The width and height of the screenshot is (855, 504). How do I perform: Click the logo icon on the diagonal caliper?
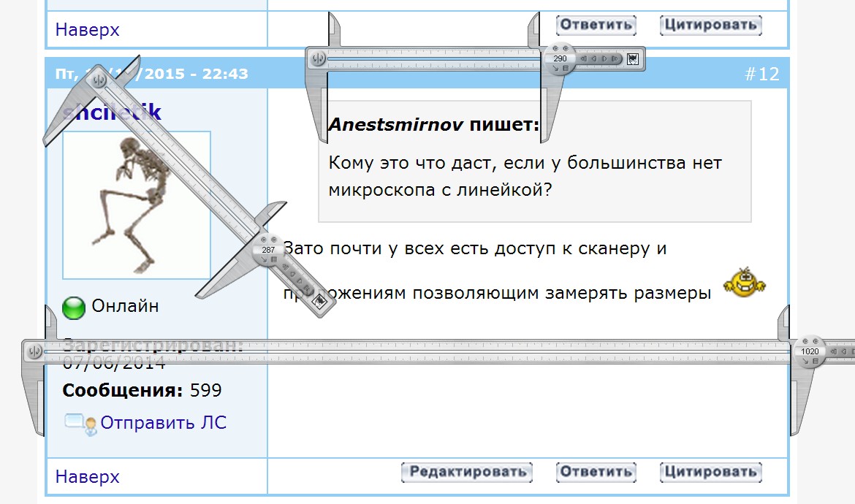point(319,299)
